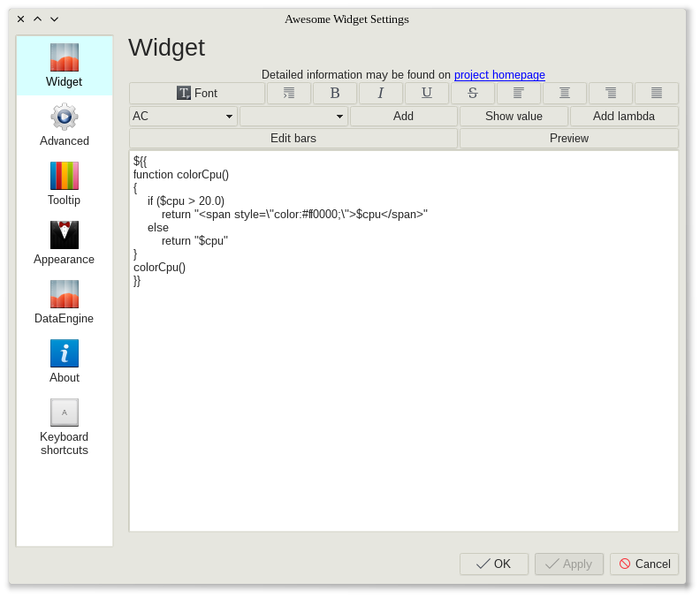700x598 pixels.
Task: Align text to the right
Action: pos(611,94)
